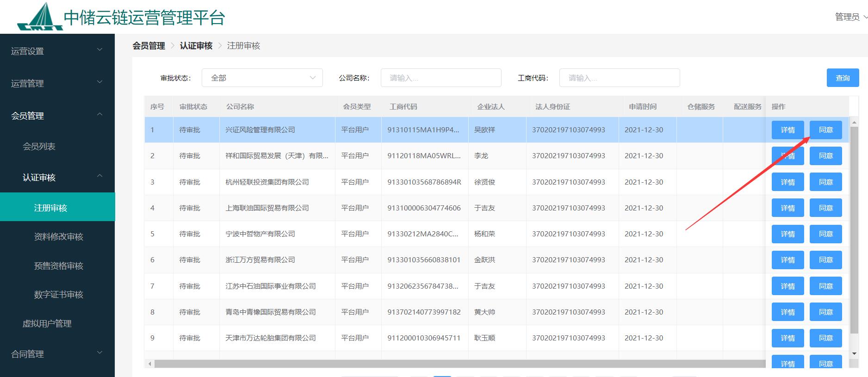Go to 预售资格审核 page

tap(59, 266)
